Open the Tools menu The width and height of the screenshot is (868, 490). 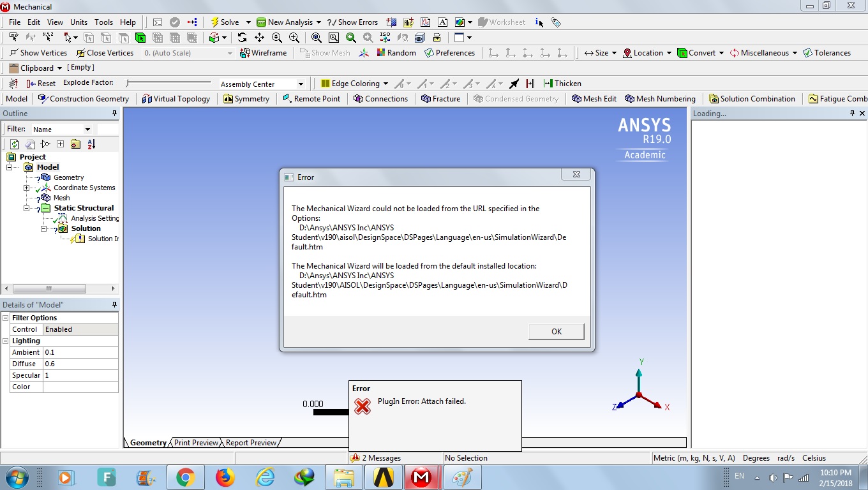(104, 22)
